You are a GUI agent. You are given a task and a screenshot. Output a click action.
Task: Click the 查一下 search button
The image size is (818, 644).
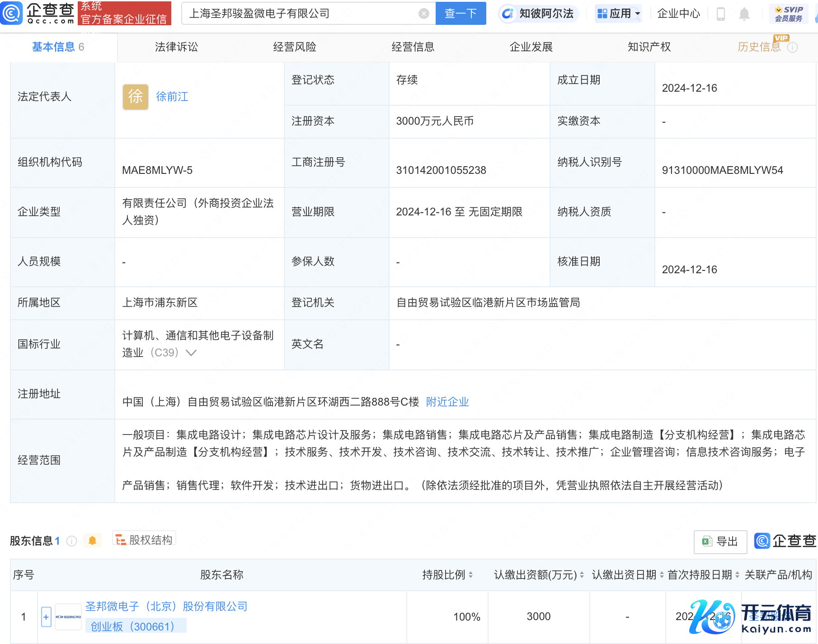(x=461, y=14)
